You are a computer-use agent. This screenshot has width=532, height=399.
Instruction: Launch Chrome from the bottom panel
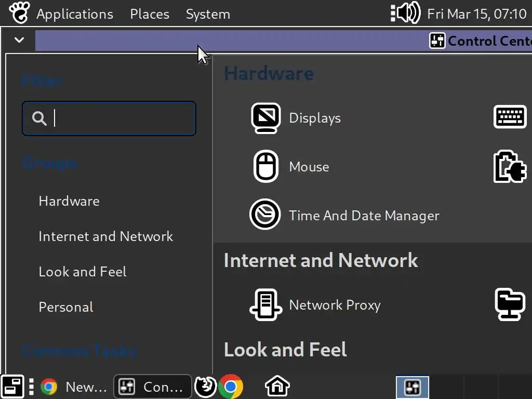pos(231,387)
